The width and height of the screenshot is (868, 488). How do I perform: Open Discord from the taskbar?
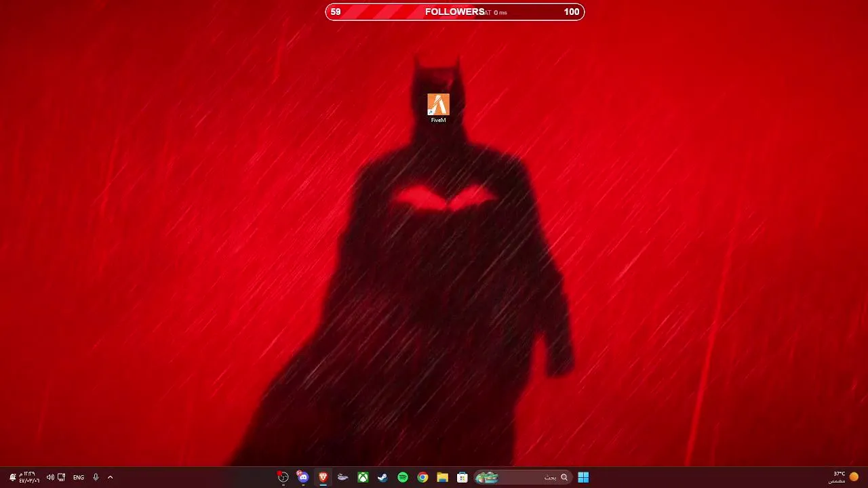(303, 477)
